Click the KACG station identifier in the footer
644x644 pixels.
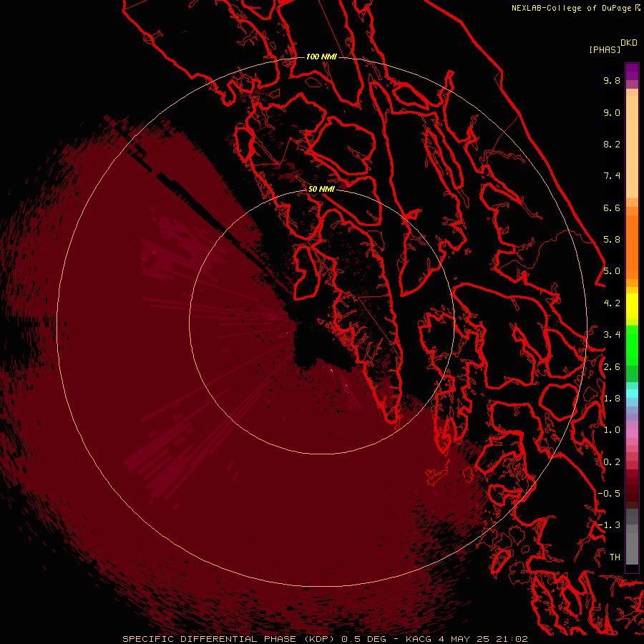pos(419,639)
